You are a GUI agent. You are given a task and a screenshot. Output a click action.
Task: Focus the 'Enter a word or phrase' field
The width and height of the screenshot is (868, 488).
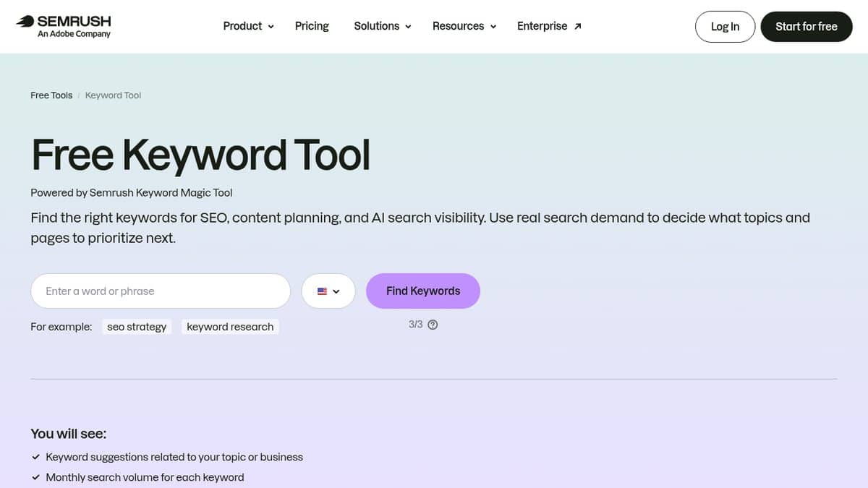pos(161,291)
